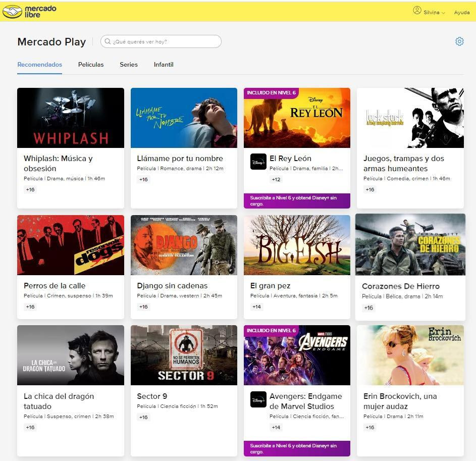476x461 pixels.
Task: Click 'Película | Crimen, suspenso | 1h 39m' text
Action: [68, 295]
